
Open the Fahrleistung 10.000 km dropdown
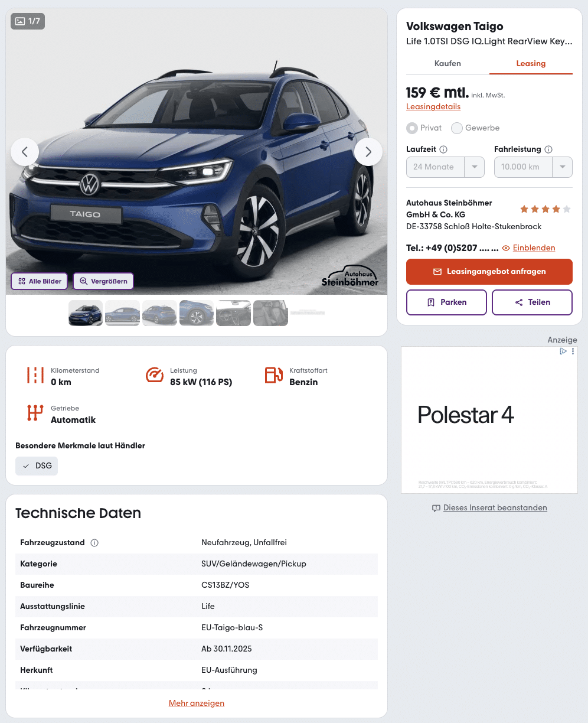pyautogui.click(x=533, y=167)
